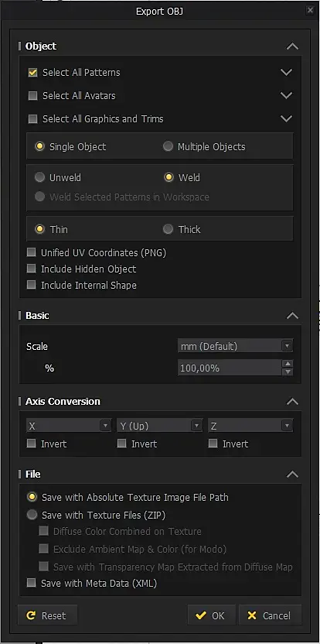Enable Unified UV Coordinates (PNG)
320x644 pixels.
[31, 252]
